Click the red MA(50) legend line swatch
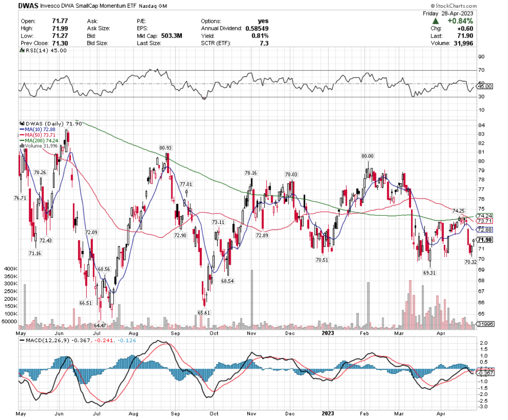Viewport: 508px width, 420px height. [x=22, y=135]
